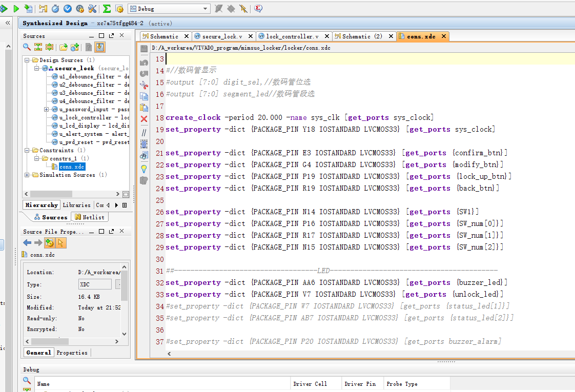
Task: Collapse the Constraints tree node
Action: coord(27,150)
